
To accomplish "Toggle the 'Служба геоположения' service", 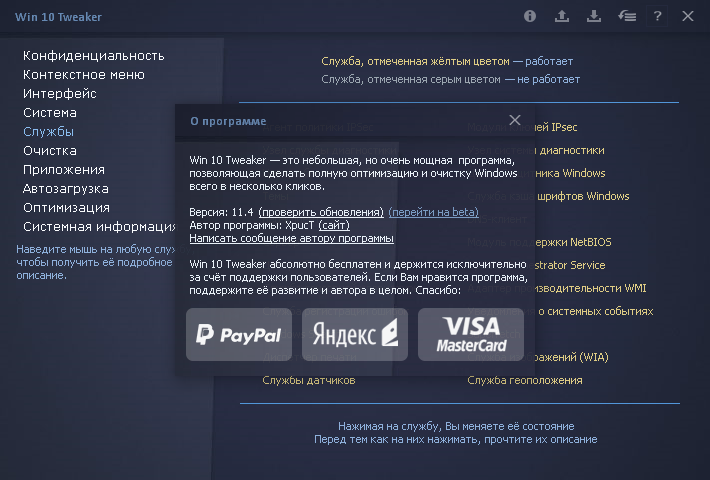I will pyautogui.click(x=525, y=380).
